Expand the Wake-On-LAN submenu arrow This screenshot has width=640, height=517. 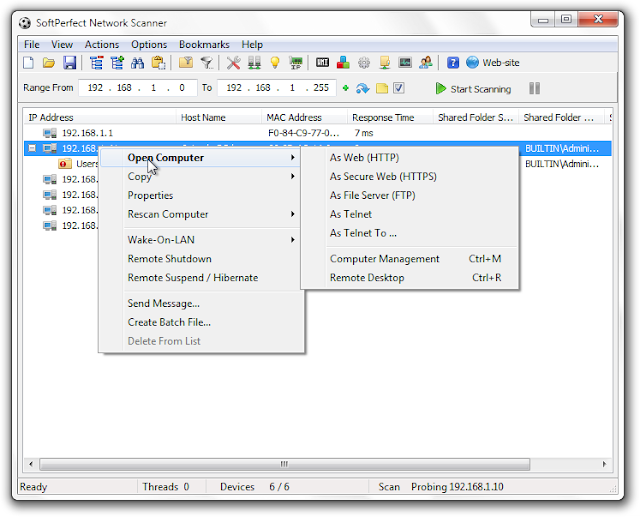[x=293, y=240]
